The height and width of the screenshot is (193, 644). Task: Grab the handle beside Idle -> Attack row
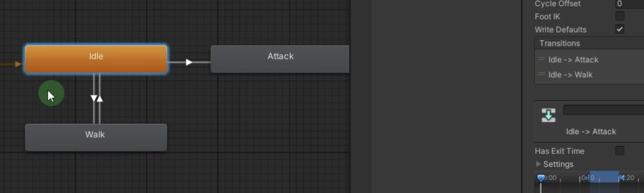click(x=541, y=59)
